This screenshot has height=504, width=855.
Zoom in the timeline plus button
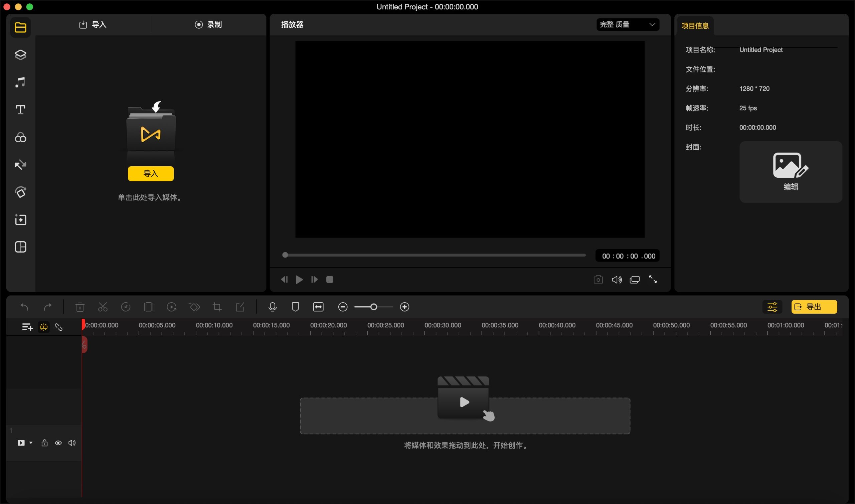coord(404,307)
